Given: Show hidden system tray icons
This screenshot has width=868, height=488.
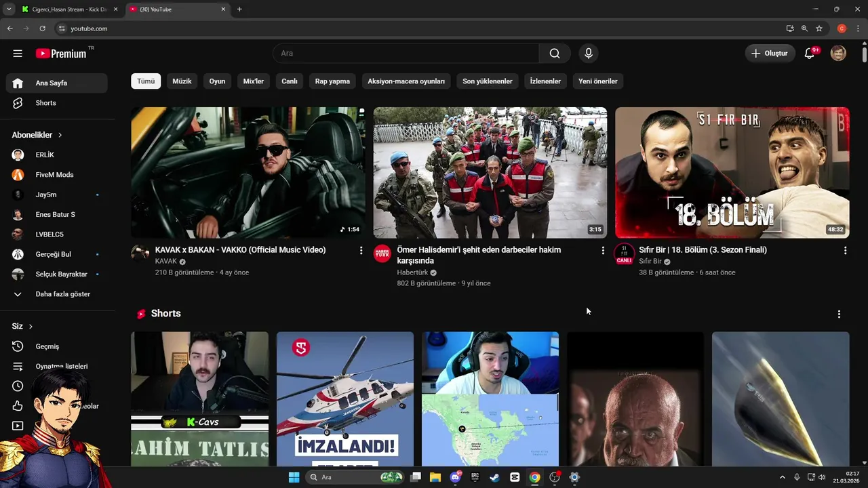Looking at the screenshot, I should click(x=782, y=477).
